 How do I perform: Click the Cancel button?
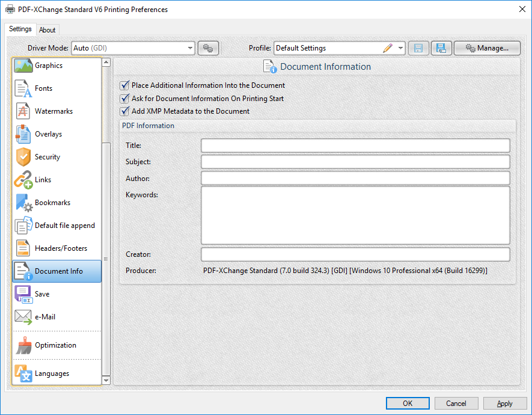[456, 404]
